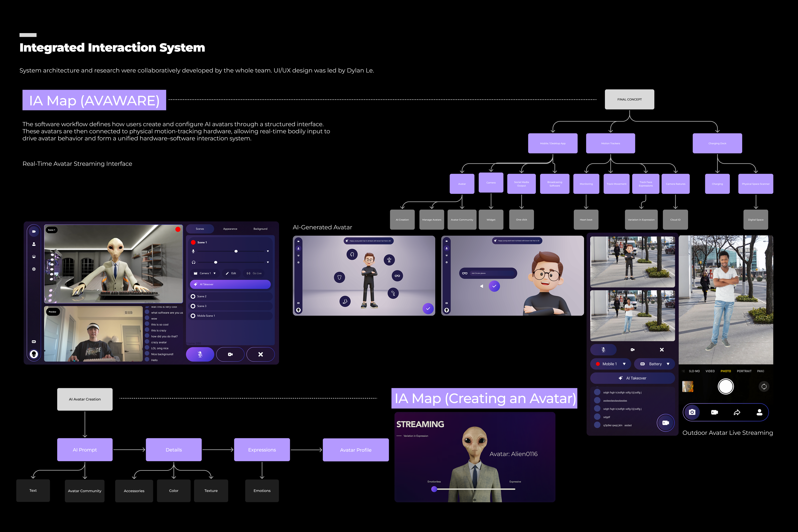Select the Mobile Scene 1 radio button
This screenshot has width=798, height=532.
(193, 316)
